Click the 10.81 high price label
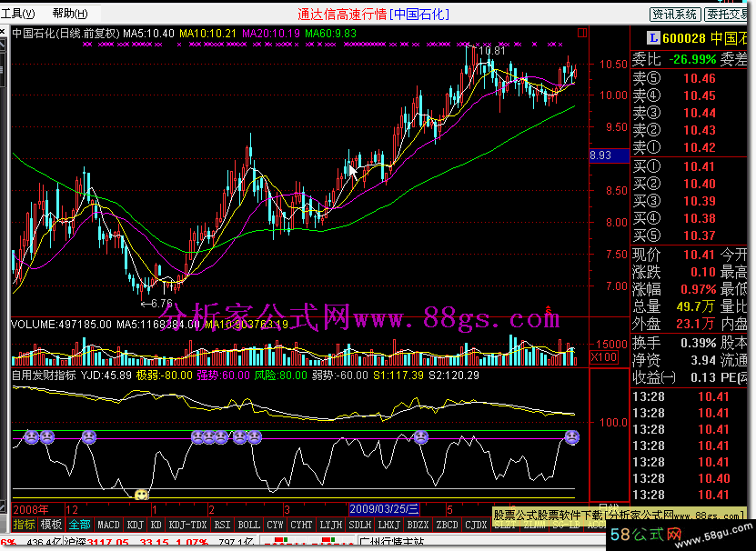 [x=492, y=51]
